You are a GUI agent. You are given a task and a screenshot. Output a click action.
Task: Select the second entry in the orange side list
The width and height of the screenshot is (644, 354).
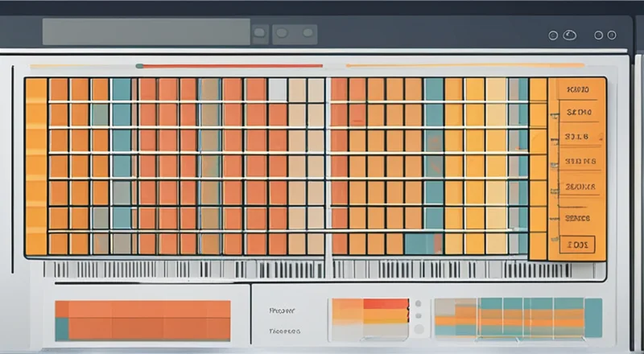click(x=578, y=113)
